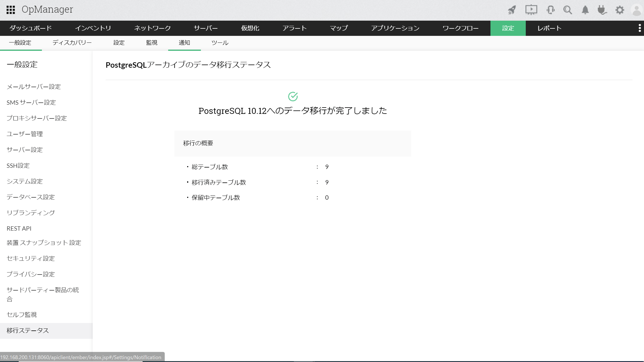
Task: Open the search magnifier icon
Action: click(567, 10)
